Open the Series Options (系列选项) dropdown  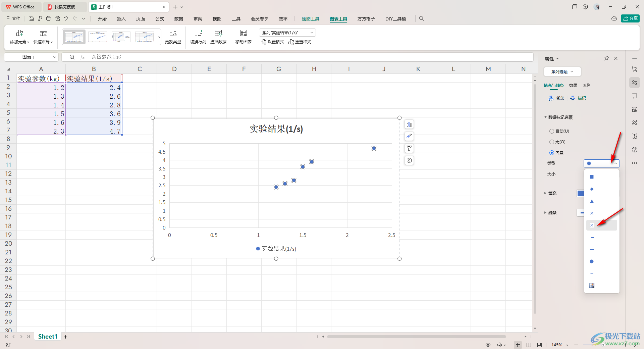pyautogui.click(x=562, y=71)
